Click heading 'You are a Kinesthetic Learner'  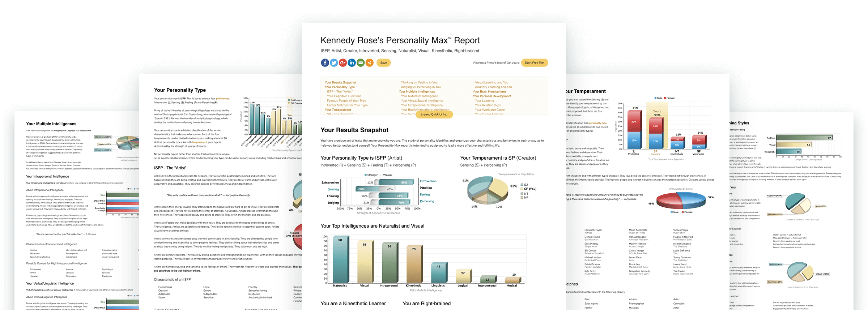pos(353,303)
